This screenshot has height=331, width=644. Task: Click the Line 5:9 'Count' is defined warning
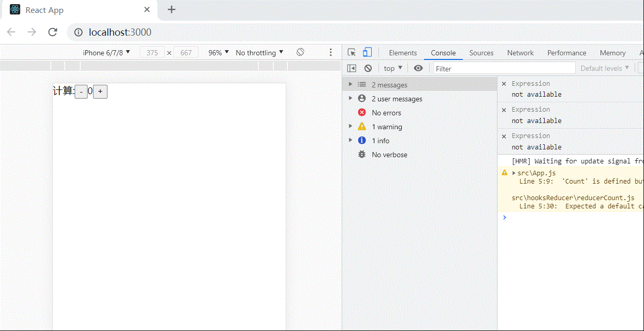click(x=581, y=182)
